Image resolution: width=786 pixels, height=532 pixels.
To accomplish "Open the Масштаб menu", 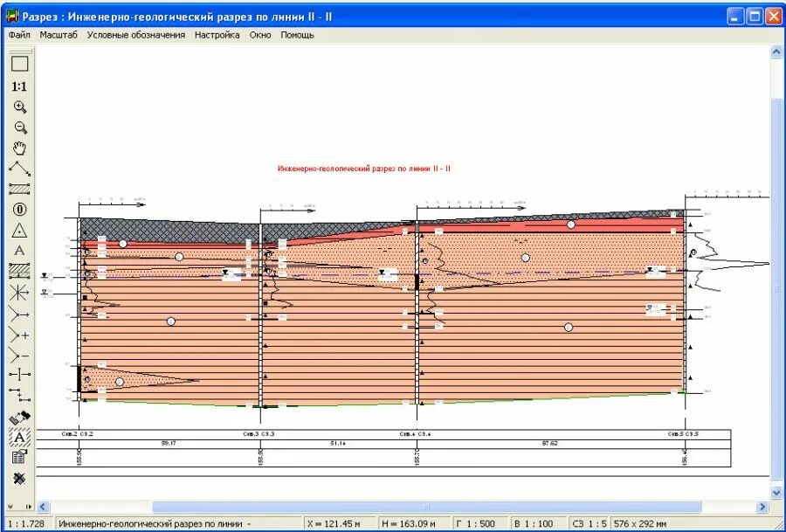I will click(59, 35).
